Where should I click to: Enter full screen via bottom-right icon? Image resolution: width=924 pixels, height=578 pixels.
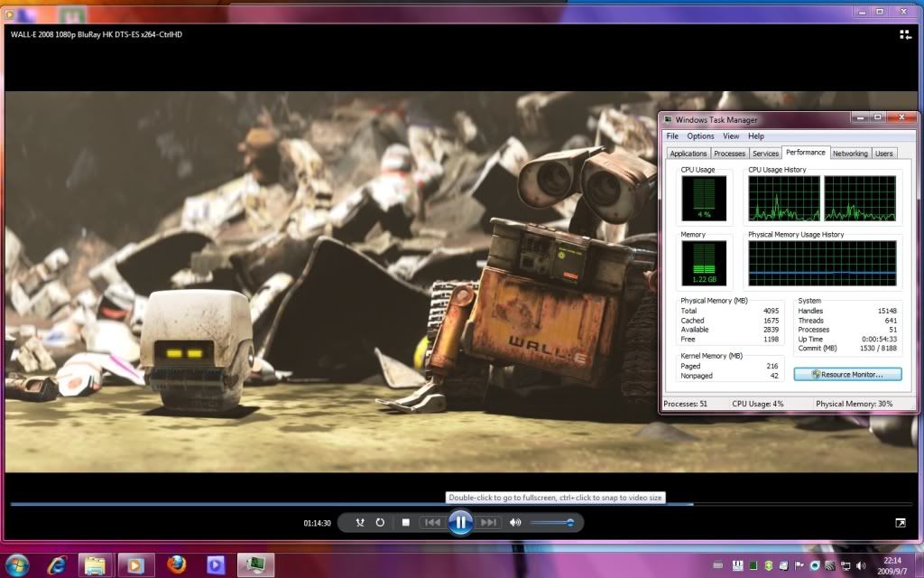(x=901, y=522)
